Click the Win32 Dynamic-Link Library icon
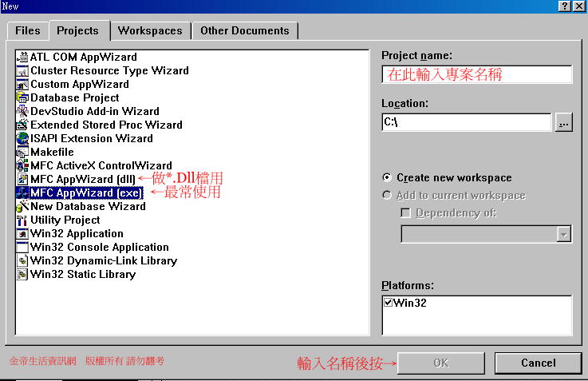The width and height of the screenshot is (588, 381). pos(22,260)
